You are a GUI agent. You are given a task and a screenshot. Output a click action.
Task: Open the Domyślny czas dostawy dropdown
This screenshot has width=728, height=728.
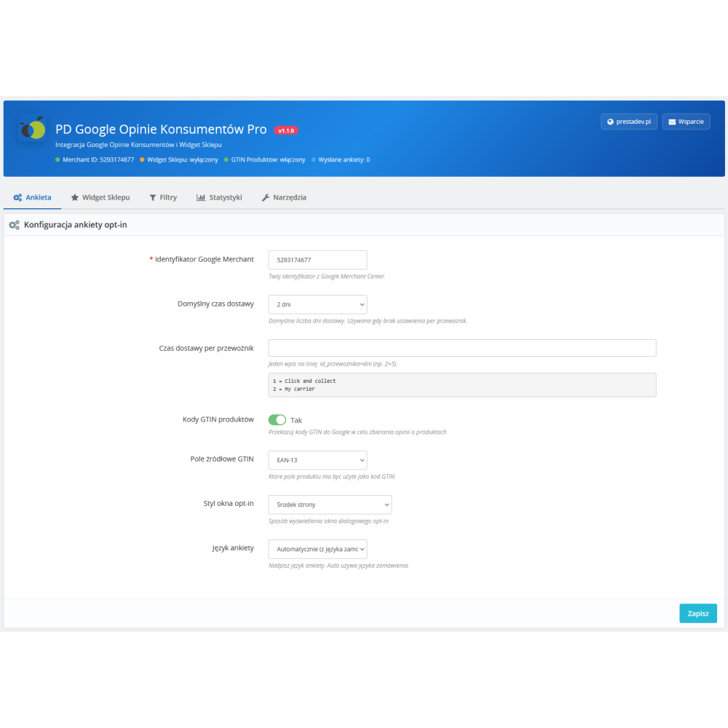pos(317,304)
